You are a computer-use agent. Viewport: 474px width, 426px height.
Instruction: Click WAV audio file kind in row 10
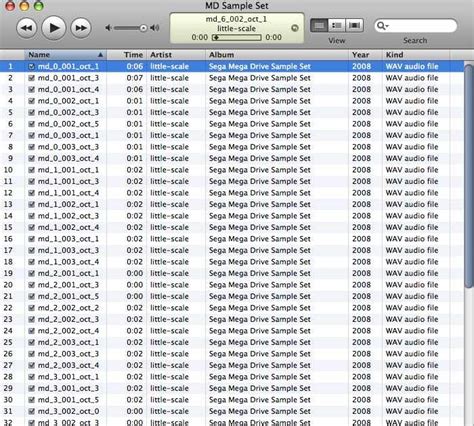coord(412,170)
